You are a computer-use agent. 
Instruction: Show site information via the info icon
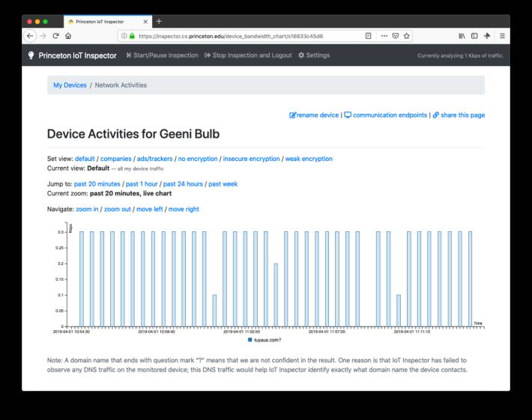[124, 36]
